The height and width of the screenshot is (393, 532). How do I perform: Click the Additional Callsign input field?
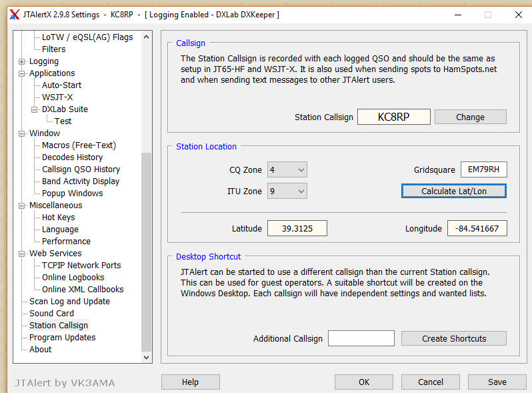(x=361, y=338)
